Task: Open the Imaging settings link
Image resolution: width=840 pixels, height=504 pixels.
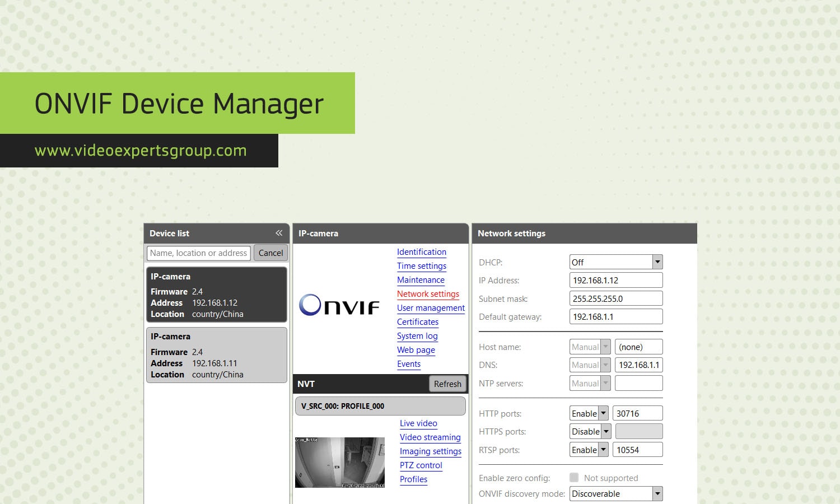Action: (x=431, y=451)
